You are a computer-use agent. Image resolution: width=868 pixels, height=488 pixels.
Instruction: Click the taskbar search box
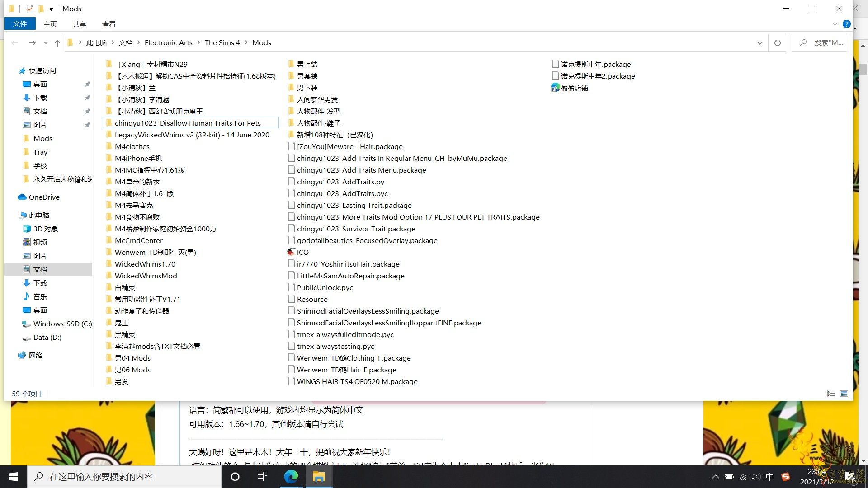pyautogui.click(x=124, y=477)
